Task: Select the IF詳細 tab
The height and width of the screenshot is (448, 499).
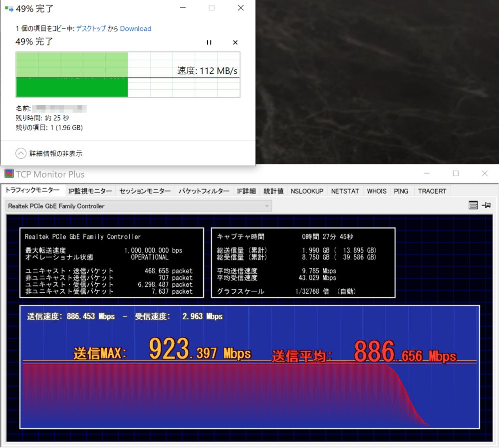Action: 247,191
